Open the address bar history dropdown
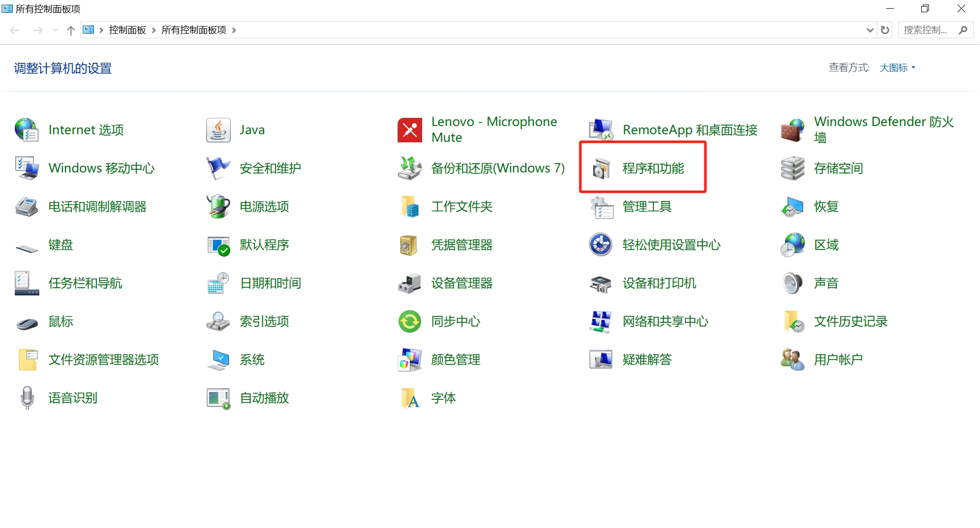Viewport: 980px width, 528px height. 869,30
